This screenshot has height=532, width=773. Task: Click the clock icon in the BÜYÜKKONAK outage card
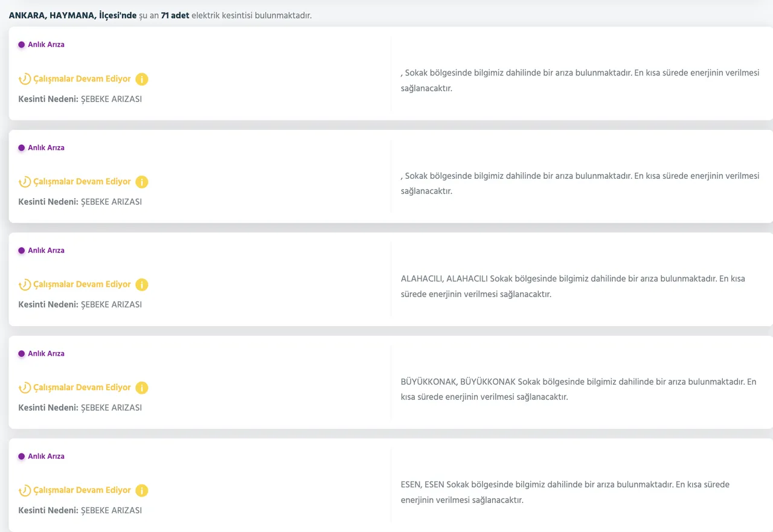click(25, 388)
